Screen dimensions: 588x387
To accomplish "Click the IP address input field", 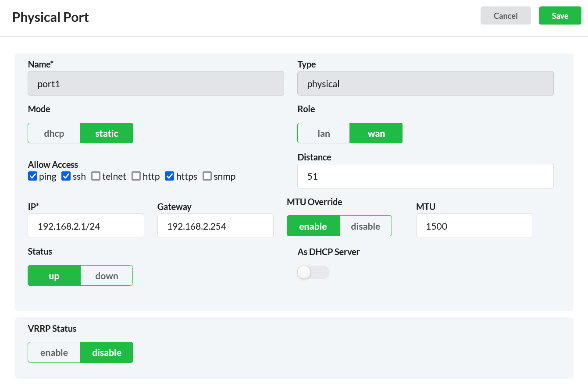I will coord(86,226).
